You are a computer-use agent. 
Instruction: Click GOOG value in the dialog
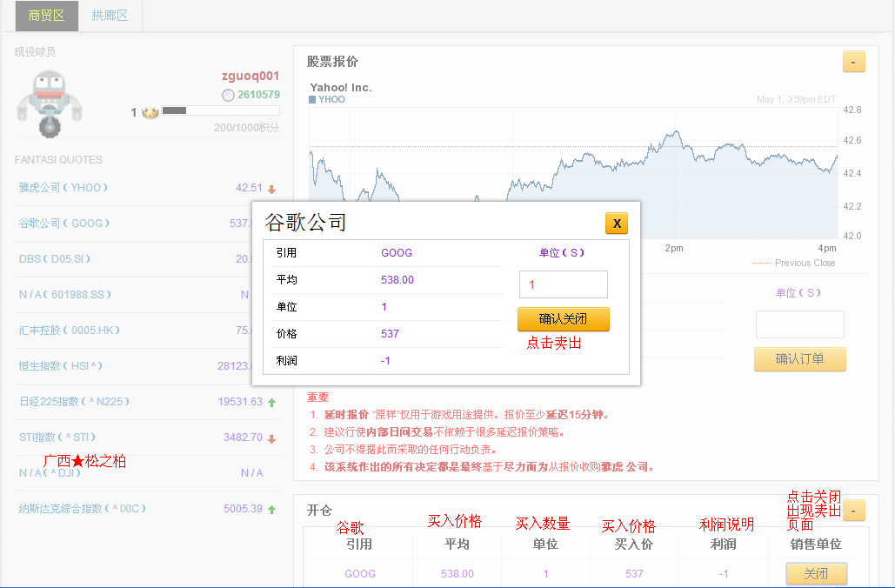397,253
